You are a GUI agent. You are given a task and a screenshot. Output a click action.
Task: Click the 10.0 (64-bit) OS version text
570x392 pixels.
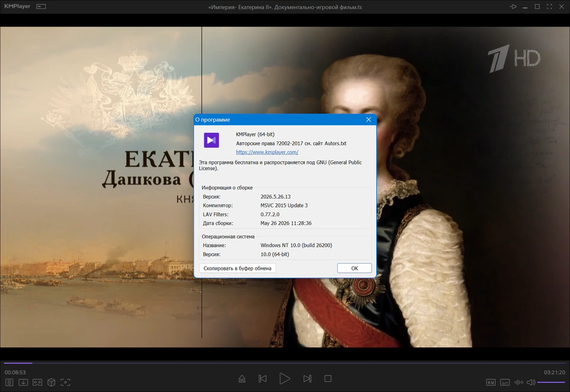pos(275,255)
